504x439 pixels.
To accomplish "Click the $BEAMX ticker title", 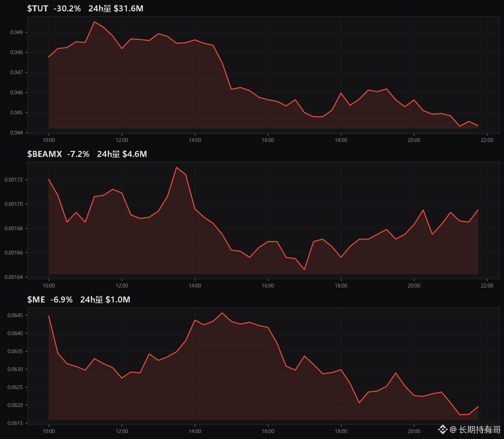I will [44, 154].
